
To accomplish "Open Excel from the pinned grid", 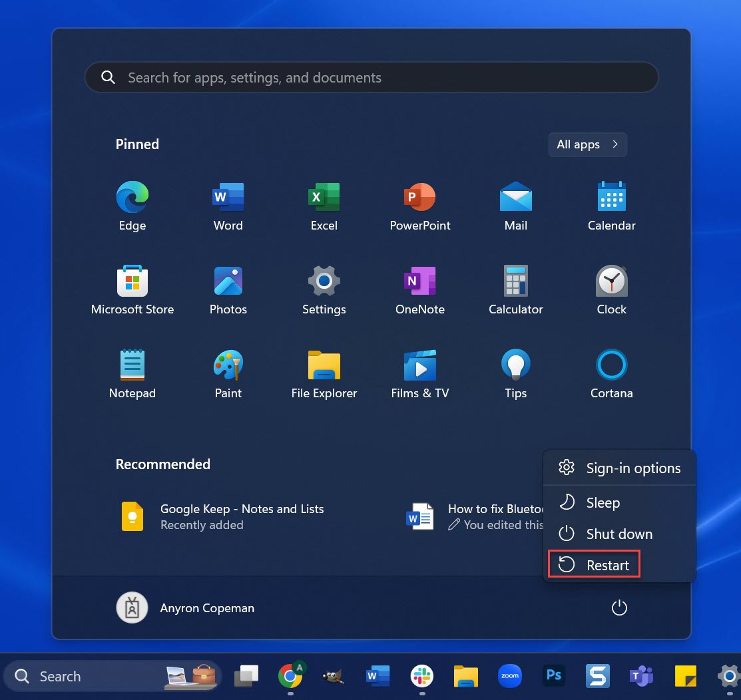I will (x=324, y=206).
